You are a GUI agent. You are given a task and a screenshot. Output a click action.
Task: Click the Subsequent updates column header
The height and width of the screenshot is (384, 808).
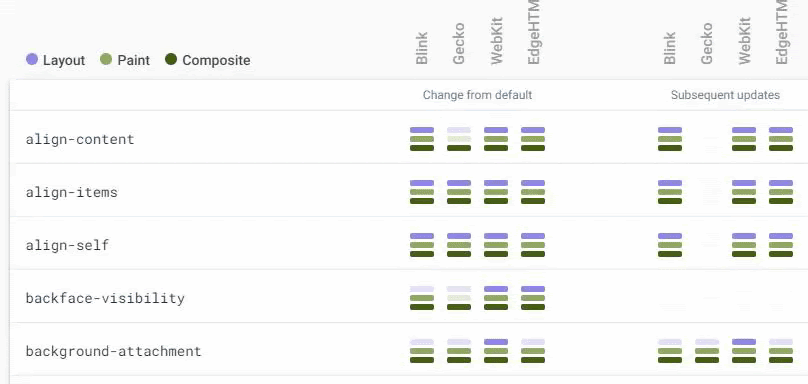725,95
